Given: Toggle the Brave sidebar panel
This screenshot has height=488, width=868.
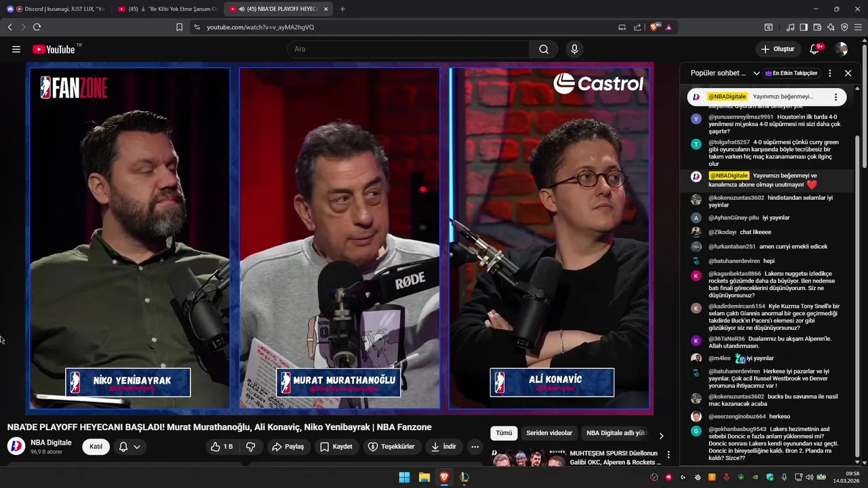Looking at the screenshot, I should tap(804, 27).
